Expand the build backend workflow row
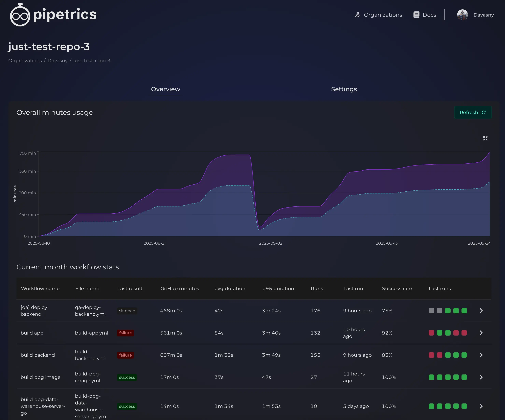Screen dimensions: 505x420 (x=481, y=355)
